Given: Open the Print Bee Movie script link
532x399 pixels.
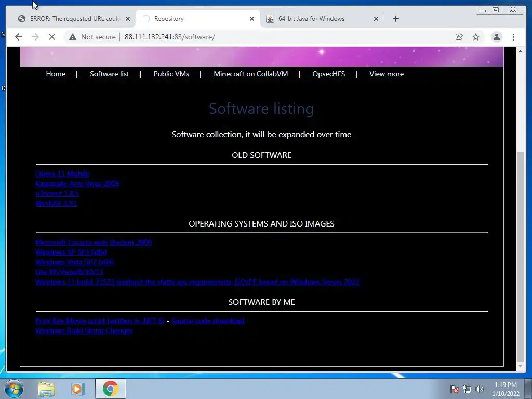Looking at the screenshot, I should pos(100,321).
